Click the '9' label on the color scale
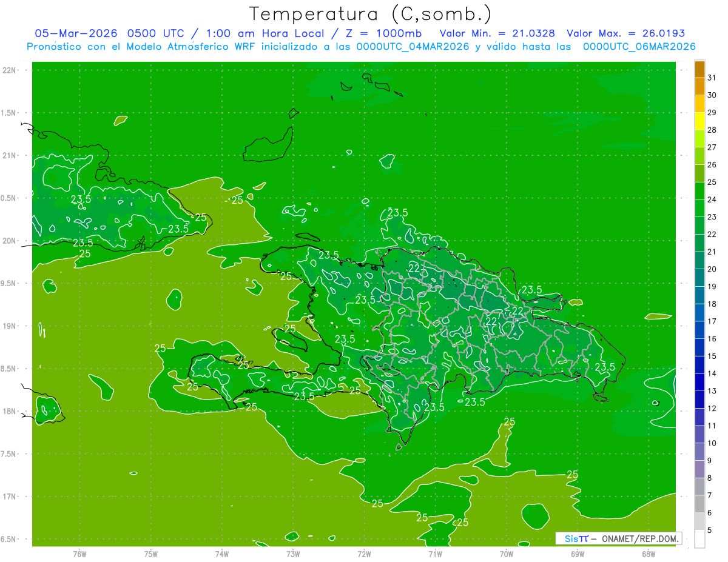 (710, 461)
